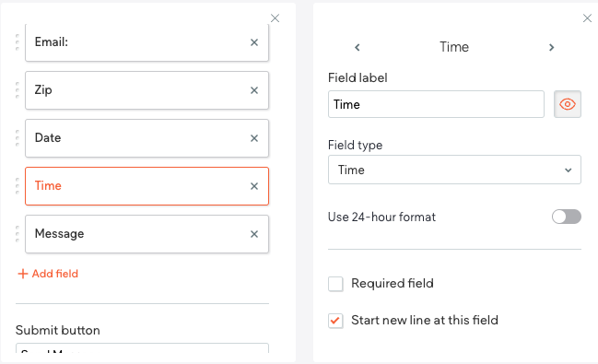Uncheck Start new line at this field
This screenshot has width=598, height=364.
[335, 321]
